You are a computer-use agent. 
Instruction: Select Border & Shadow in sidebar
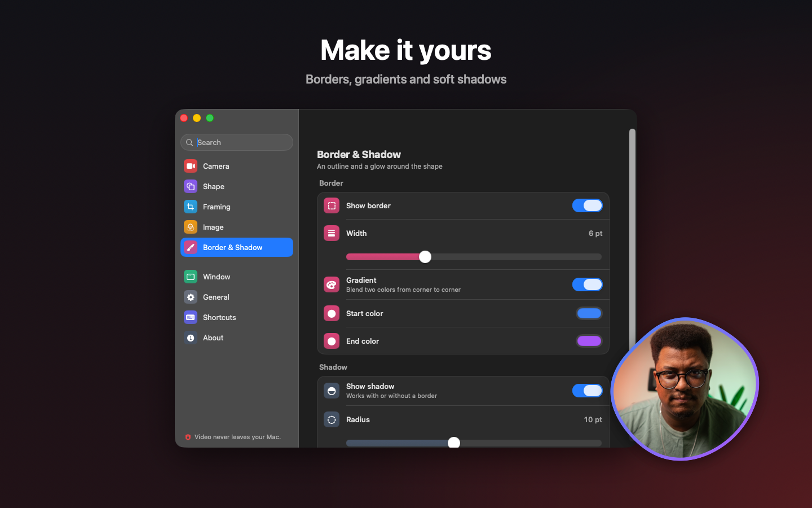[x=237, y=247]
